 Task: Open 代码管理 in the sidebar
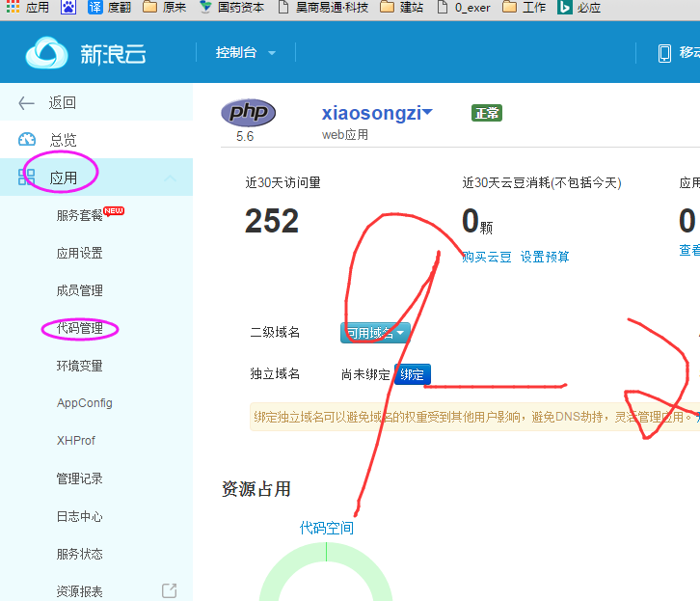tap(79, 328)
